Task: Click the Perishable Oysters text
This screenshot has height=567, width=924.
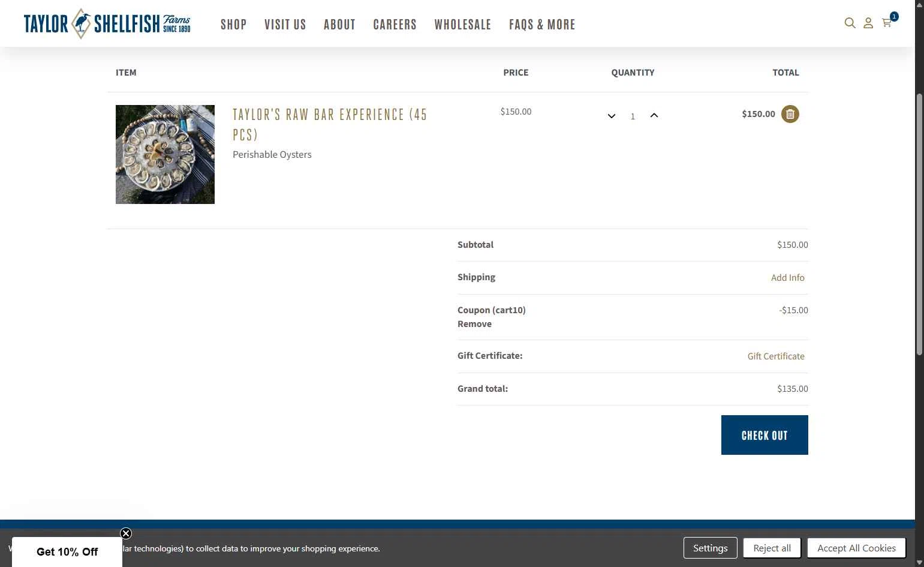Action: coord(272,154)
